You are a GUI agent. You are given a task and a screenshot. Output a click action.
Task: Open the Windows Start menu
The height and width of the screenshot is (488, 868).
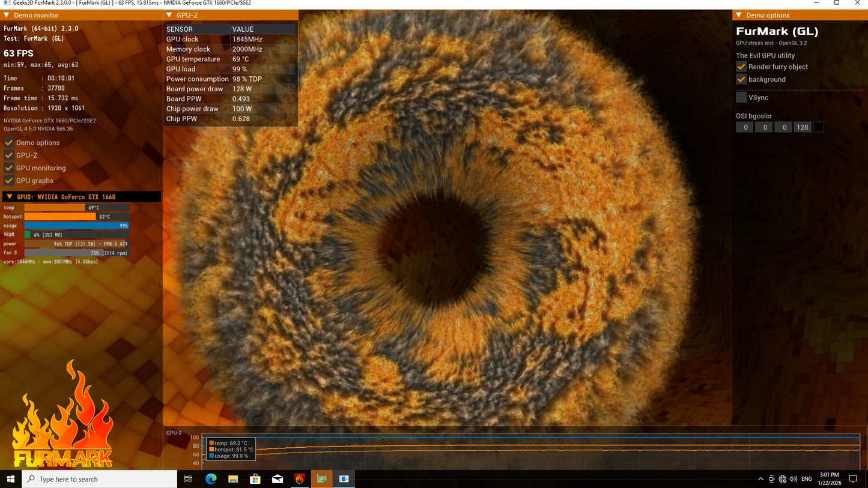pyautogui.click(x=10, y=479)
